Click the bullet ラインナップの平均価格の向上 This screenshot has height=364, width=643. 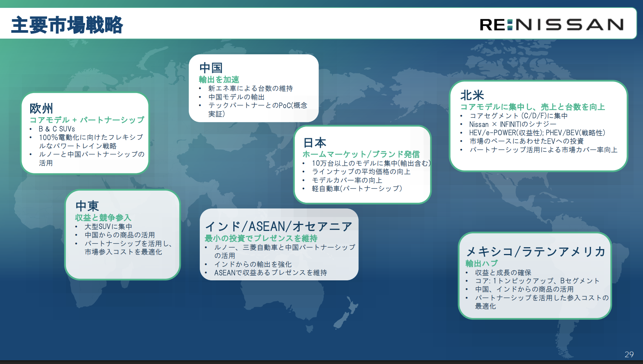(361, 171)
